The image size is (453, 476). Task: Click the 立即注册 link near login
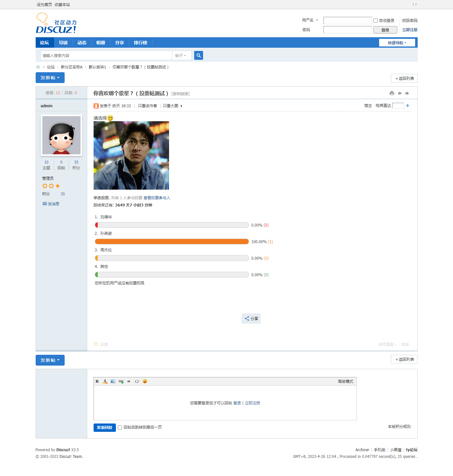tap(410, 30)
